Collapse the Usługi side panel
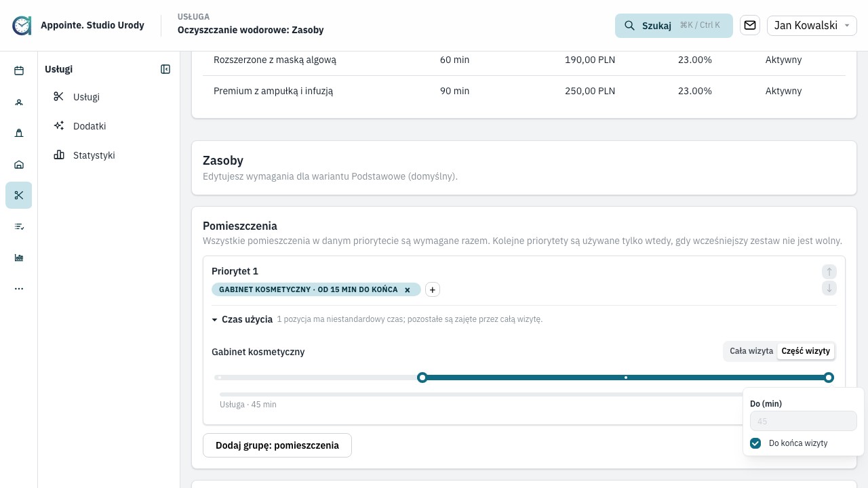The image size is (868, 488). [x=165, y=69]
